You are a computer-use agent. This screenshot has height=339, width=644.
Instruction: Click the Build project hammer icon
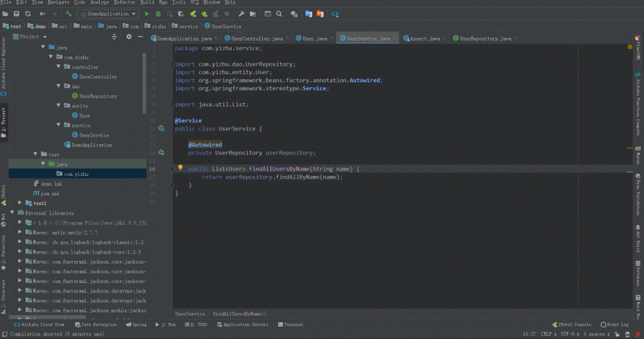[x=68, y=14]
